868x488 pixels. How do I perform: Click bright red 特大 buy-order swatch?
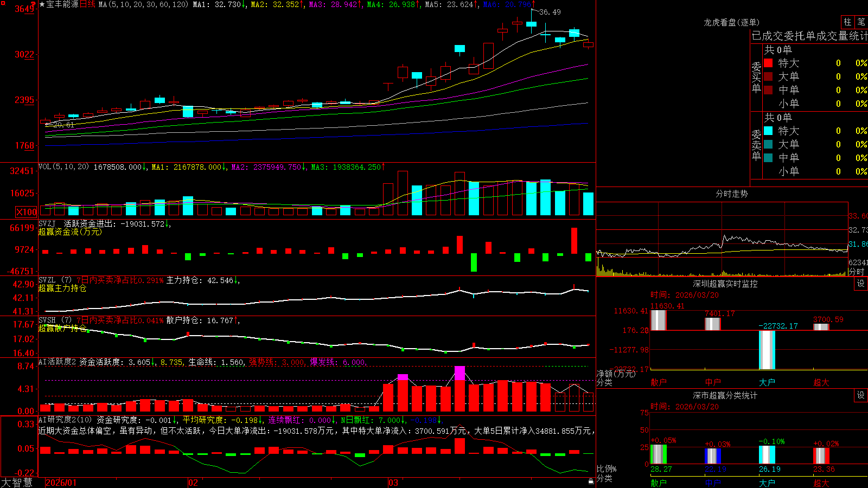tap(768, 63)
